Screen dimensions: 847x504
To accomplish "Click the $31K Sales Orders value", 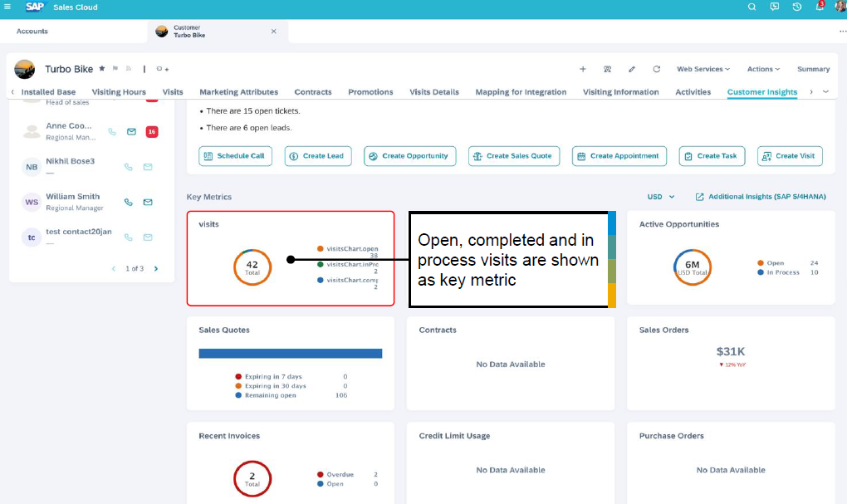I will 730,352.
